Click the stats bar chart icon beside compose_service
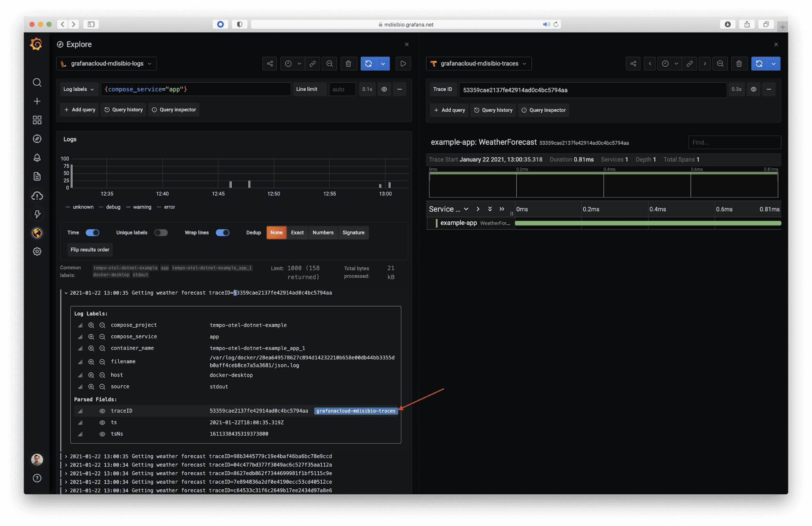The image size is (812, 526). coord(80,337)
